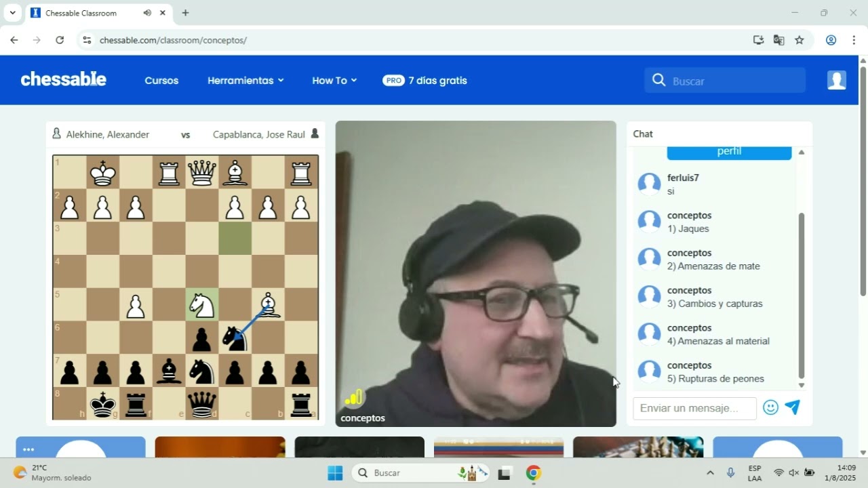
Task: Go back to the previous page
Action: (14, 40)
